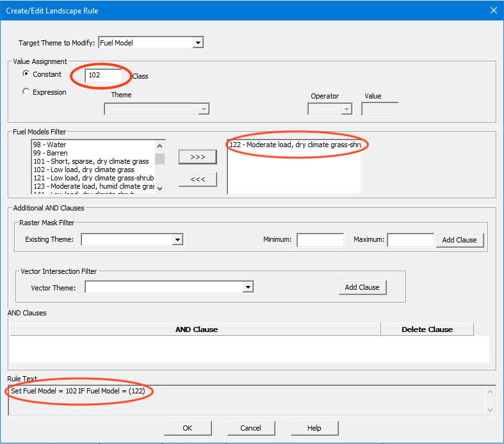Click the fuel list scrollbar thumb

tap(159, 159)
